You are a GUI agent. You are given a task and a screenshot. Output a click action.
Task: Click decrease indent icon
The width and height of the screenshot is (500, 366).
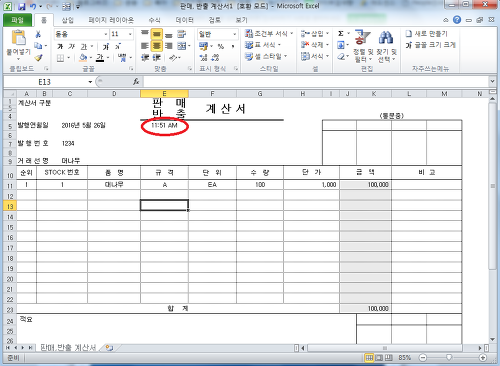(145, 58)
